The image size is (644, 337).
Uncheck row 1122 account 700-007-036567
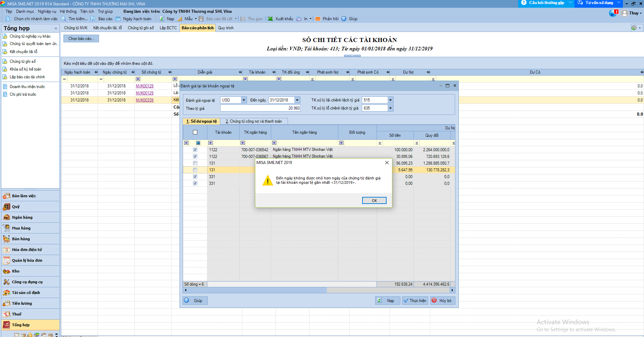tap(195, 157)
